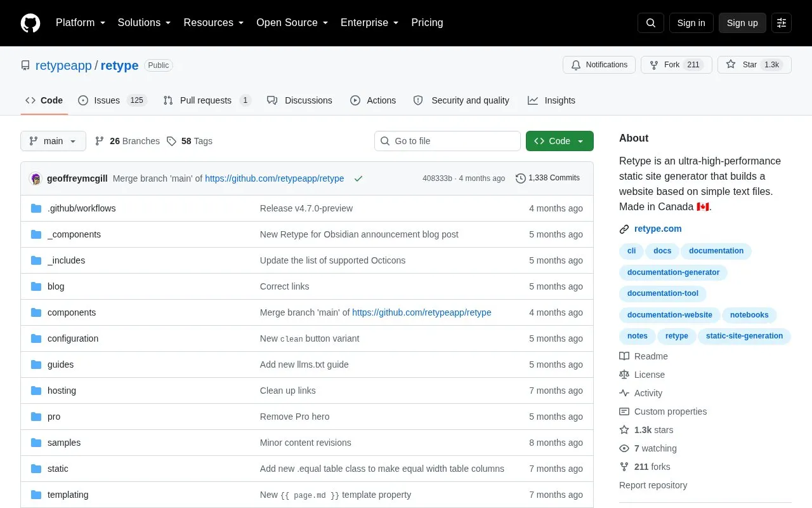Open Custom properties

click(x=663, y=411)
